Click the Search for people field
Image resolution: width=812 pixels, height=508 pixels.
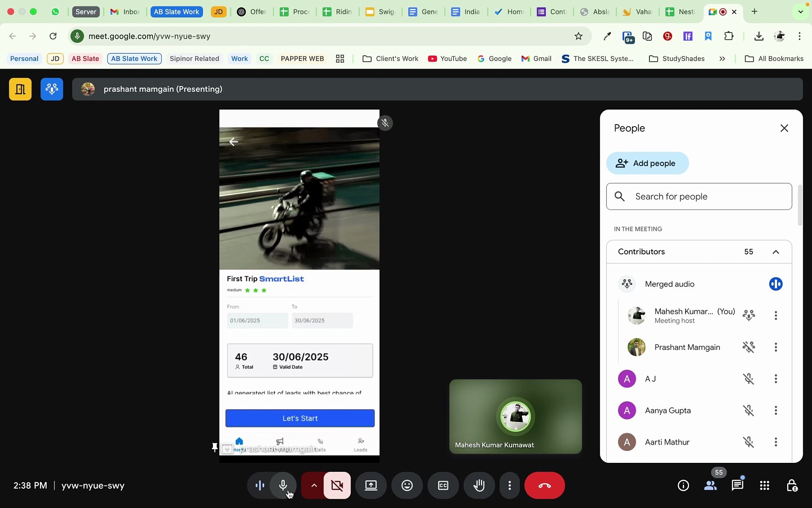(699, 197)
